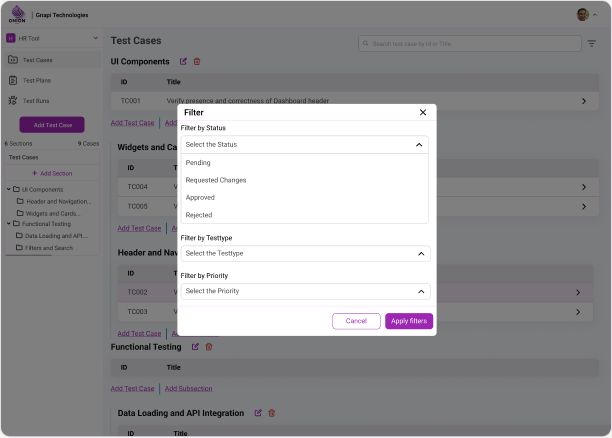Open the TC002 row arrow
This screenshot has width=612, height=438.
tap(578, 292)
